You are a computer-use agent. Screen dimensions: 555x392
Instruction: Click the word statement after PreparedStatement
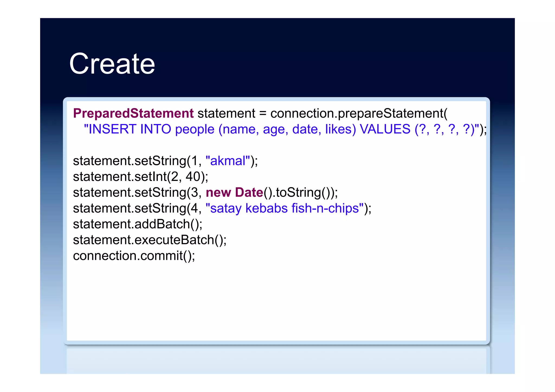click(226, 113)
